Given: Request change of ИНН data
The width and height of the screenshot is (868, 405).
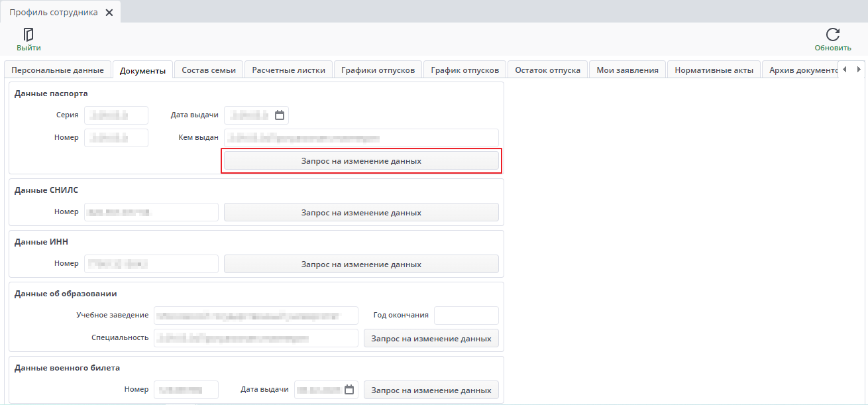Looking at the screenshot, I should click(x=361, y=264).
